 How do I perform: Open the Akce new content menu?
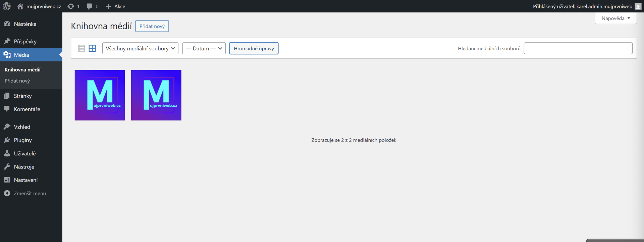(x=115, y=6)
